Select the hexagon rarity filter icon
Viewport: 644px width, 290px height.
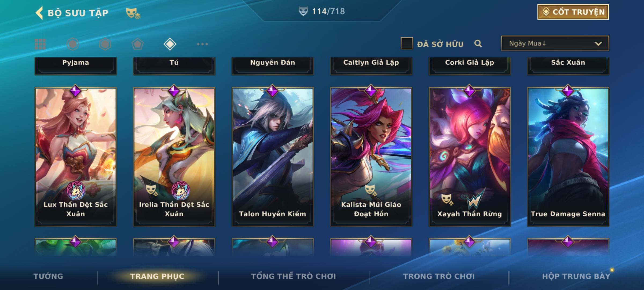105,44
